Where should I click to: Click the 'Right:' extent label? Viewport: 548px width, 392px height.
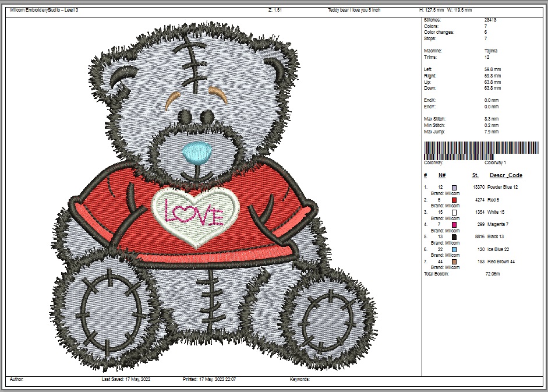click(x=430, y=76)
